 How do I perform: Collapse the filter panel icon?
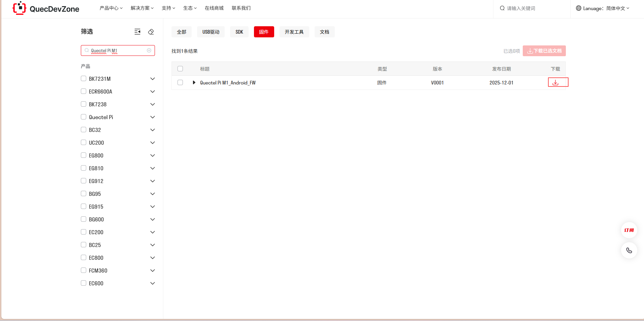tap(137, 32)
